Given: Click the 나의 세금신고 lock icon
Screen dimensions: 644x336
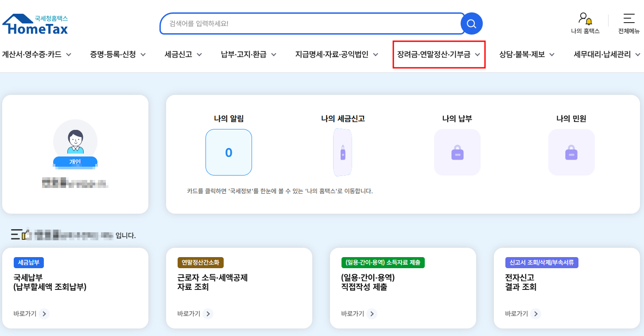Looking at the screenshot, I should [342, 152].
